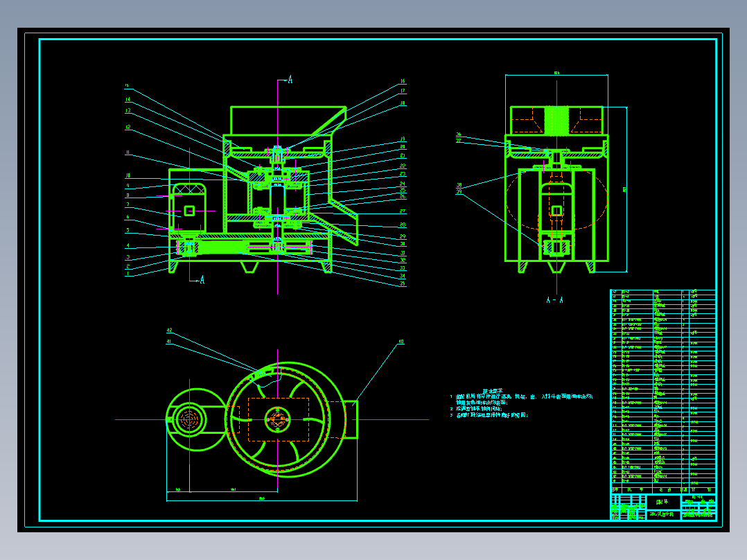Click the A - A section view label
The width and height of the screenshot is (747, 560).
pos(555,300)
